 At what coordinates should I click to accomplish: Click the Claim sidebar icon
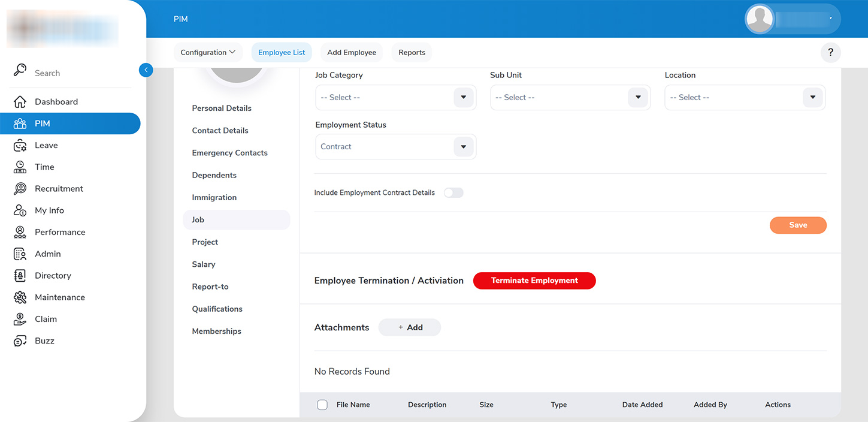point(20,319)
